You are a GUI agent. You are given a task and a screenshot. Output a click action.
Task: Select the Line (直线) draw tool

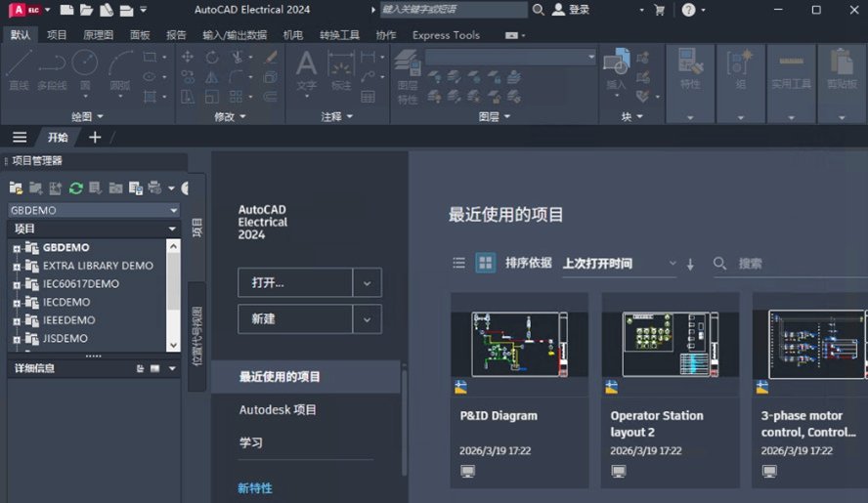pos(19,69)
